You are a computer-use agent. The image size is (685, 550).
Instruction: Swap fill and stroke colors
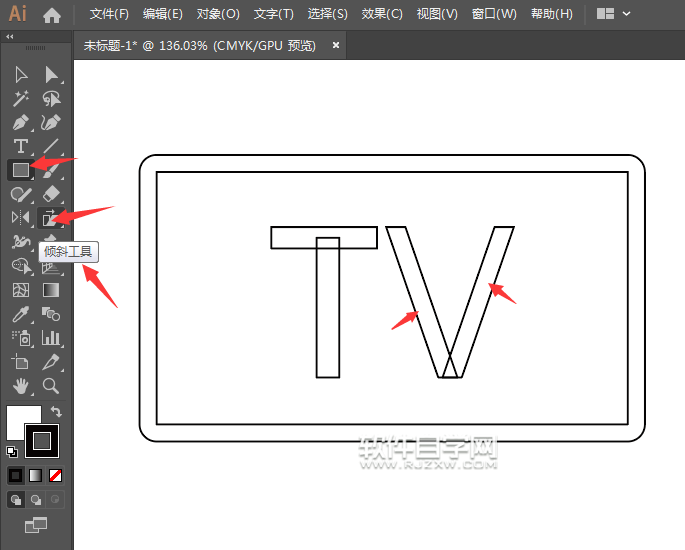[57, 411]
